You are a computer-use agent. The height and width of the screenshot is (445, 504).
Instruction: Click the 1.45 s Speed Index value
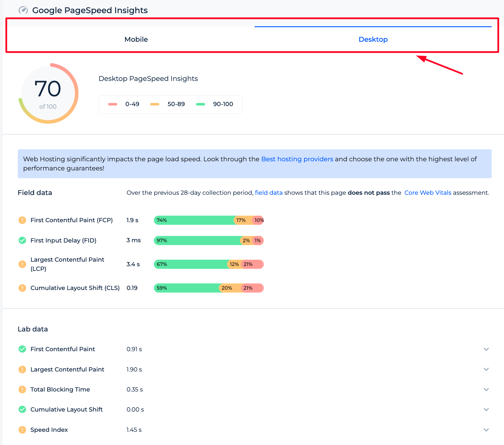[134, 430]
